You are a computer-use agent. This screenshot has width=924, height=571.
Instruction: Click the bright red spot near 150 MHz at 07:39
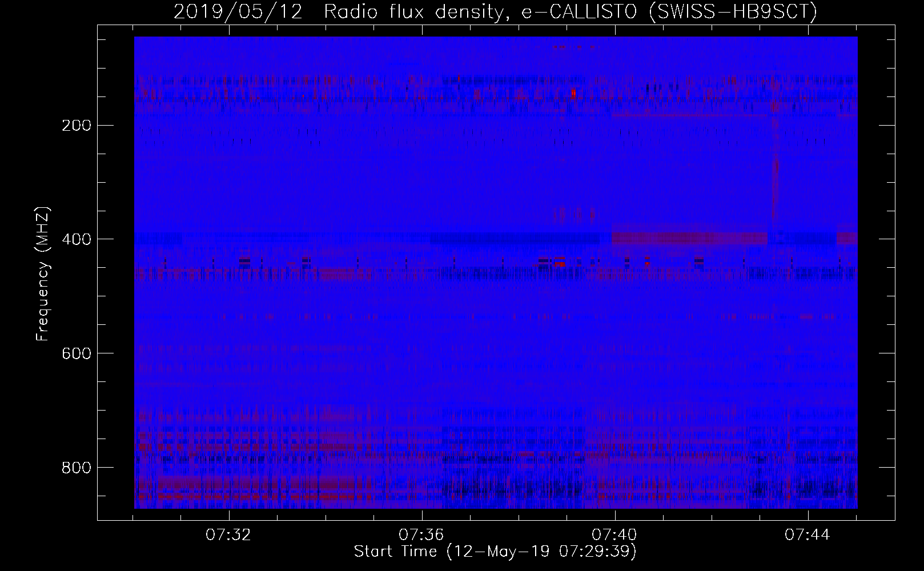click(573, 93)
